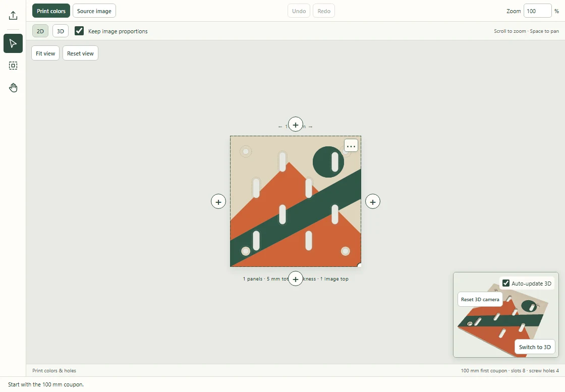This screenshot has height=392, width=565.
Task: Click the Undo button
Action: 299,11
